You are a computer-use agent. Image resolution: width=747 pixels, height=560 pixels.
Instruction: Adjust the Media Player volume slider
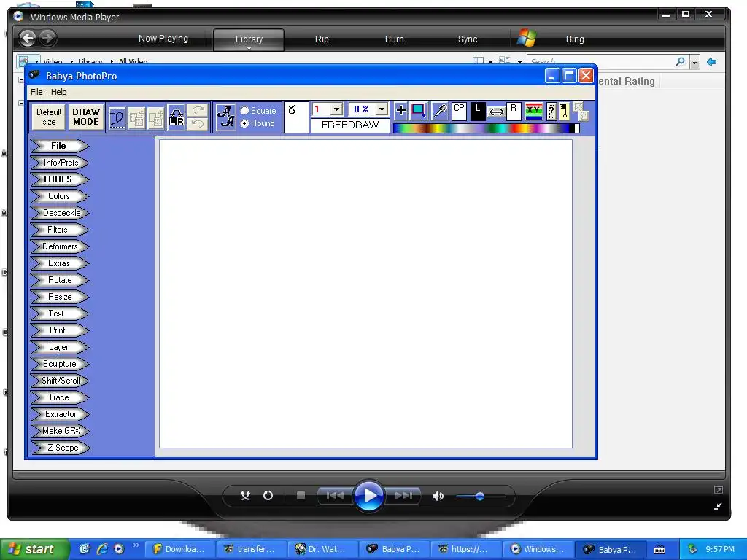click(x=480, y=496)
